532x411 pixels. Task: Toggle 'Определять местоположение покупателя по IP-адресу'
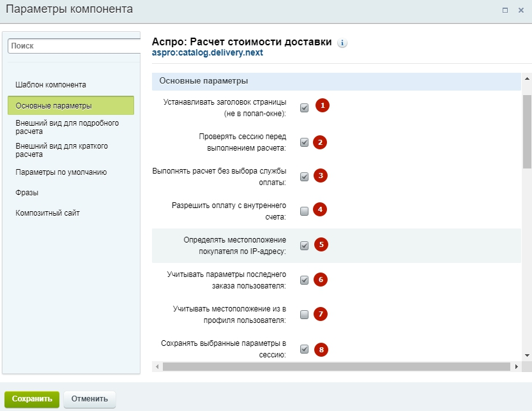[305, 246]
